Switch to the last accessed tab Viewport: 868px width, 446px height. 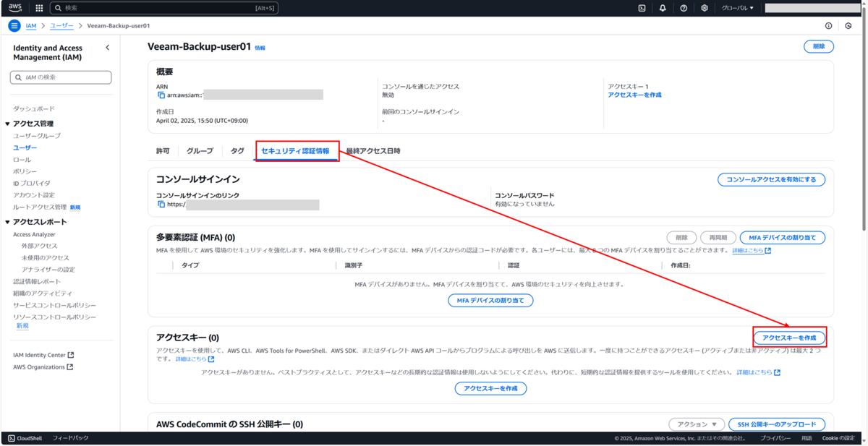373,151
